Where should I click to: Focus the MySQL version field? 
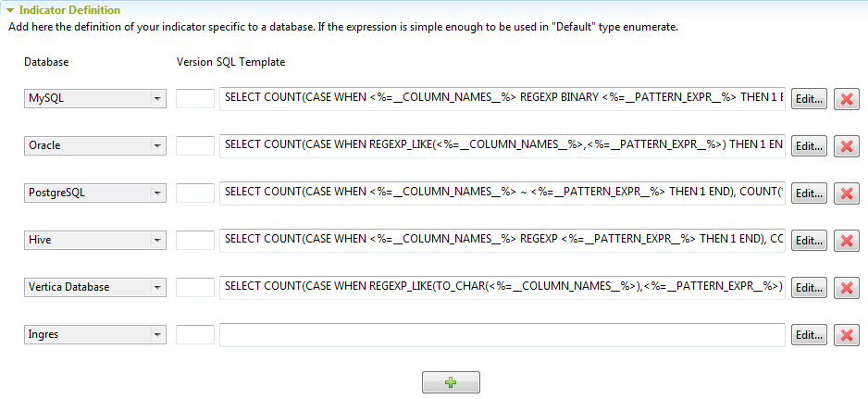point(194,98)
